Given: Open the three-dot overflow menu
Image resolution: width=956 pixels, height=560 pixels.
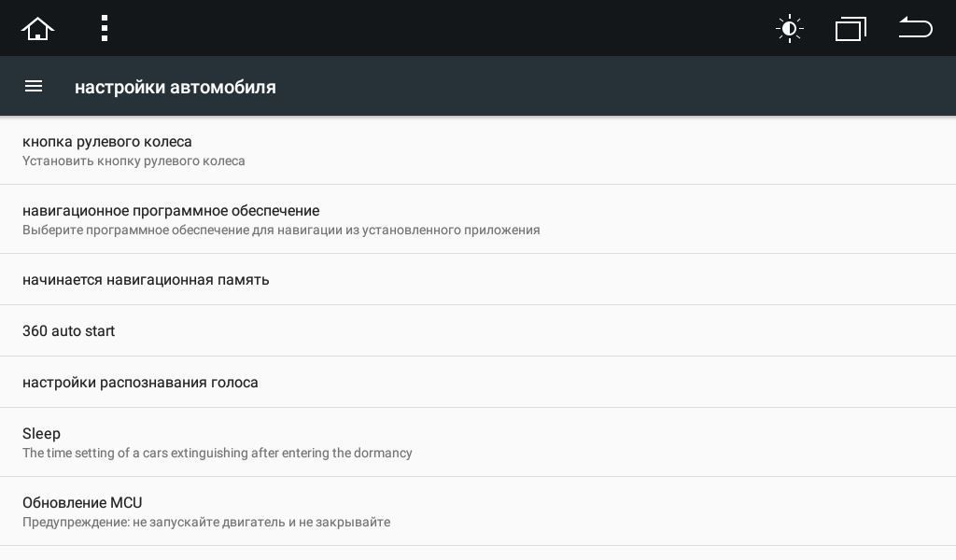Looking at the screenshot, I should [x=105, y=28].
